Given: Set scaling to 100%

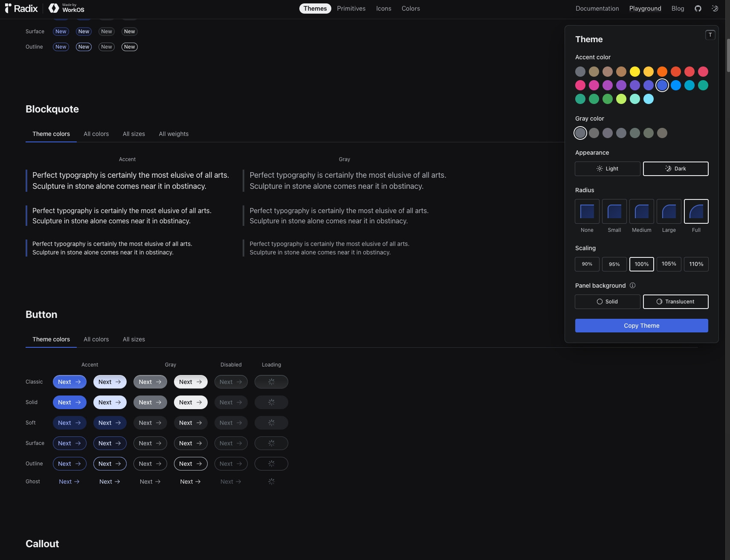Looking at the screenshot, I should tap(642, 264).
